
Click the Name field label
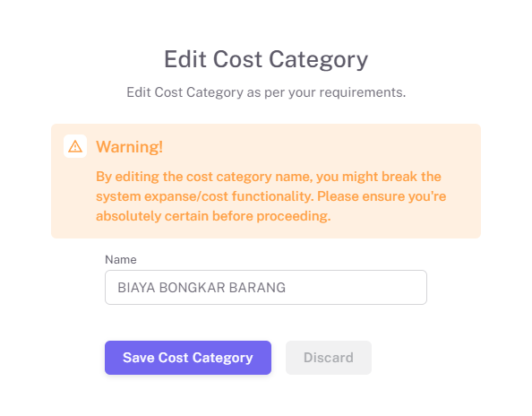(x=121, y=260)
